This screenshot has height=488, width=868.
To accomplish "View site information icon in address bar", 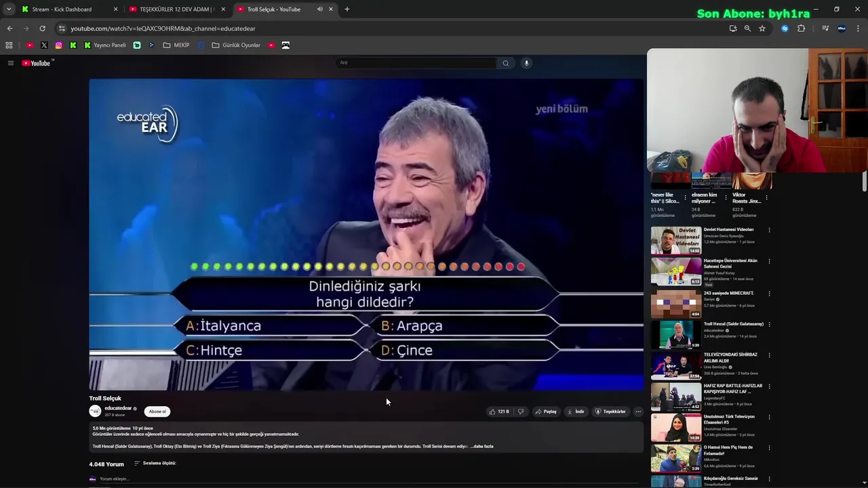I will click(62, 28).
